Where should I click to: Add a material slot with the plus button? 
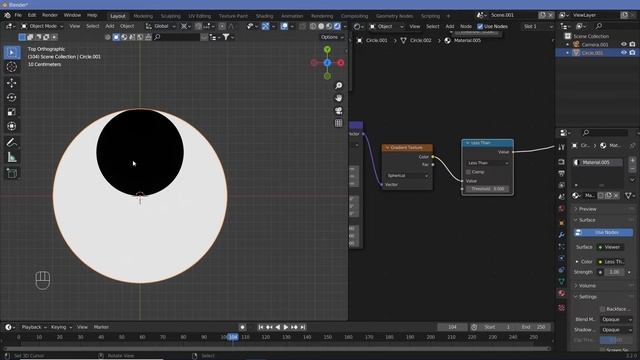[x=632, y=160]
